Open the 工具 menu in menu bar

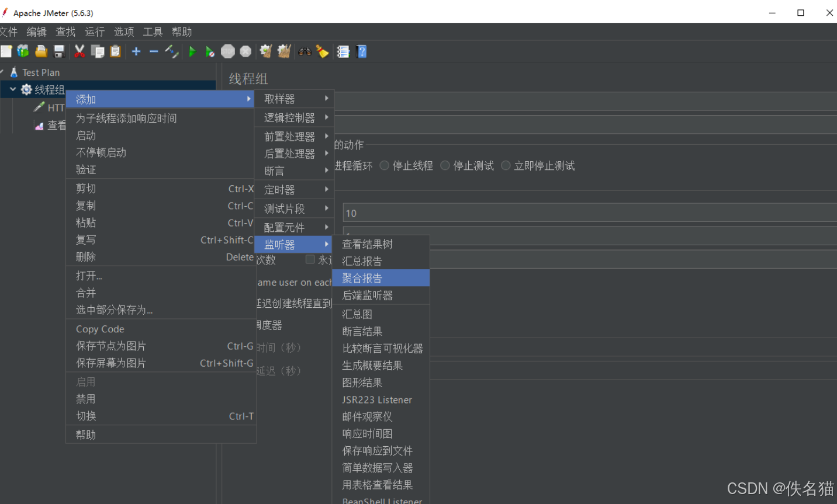coord(153,32)
